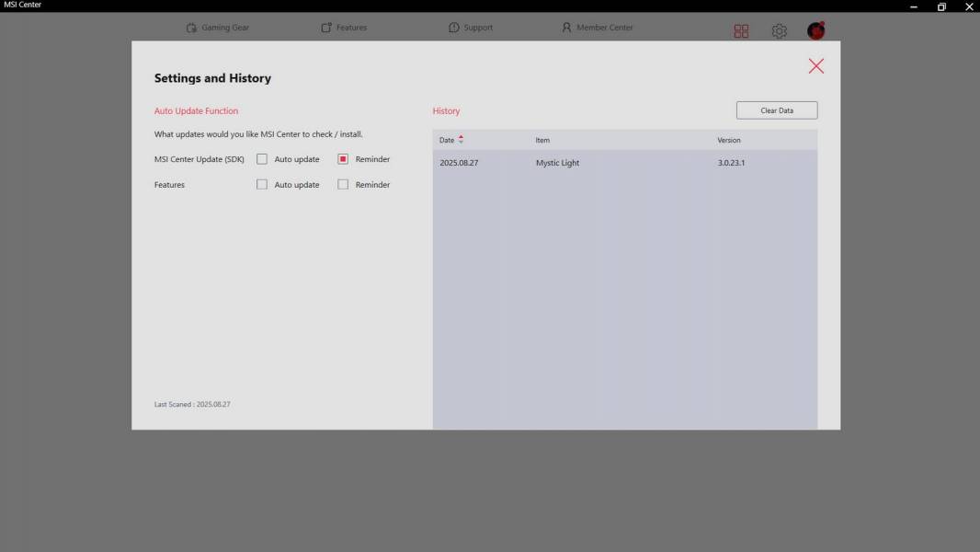Screen dimensions: 980x552
Task: Close the MSI Center application window
Action: pyautogui.click(x=969, y=6)
